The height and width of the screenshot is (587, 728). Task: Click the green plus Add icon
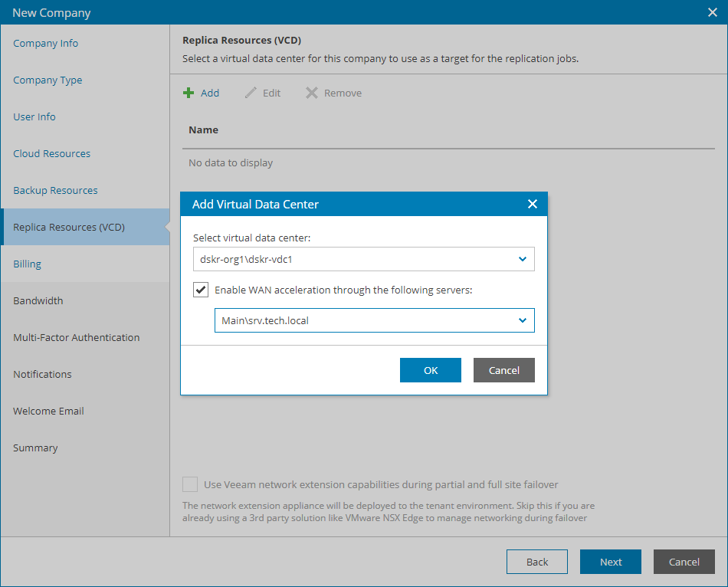coord(189,93)
